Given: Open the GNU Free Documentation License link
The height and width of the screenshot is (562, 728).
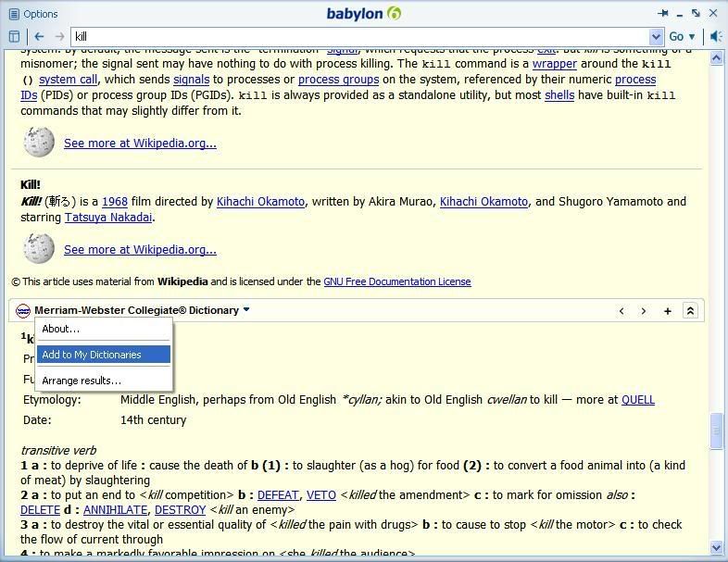Looking at the screenshot, I should coord(397,281).
